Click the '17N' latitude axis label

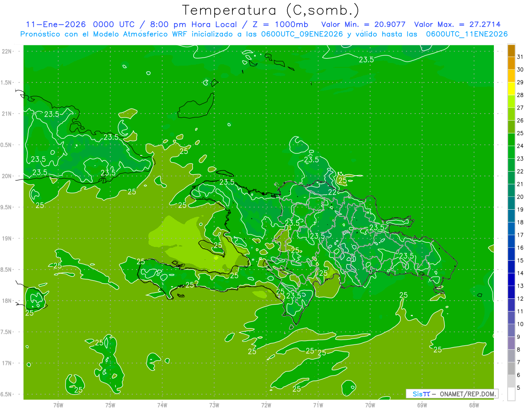tap(6, 363)
